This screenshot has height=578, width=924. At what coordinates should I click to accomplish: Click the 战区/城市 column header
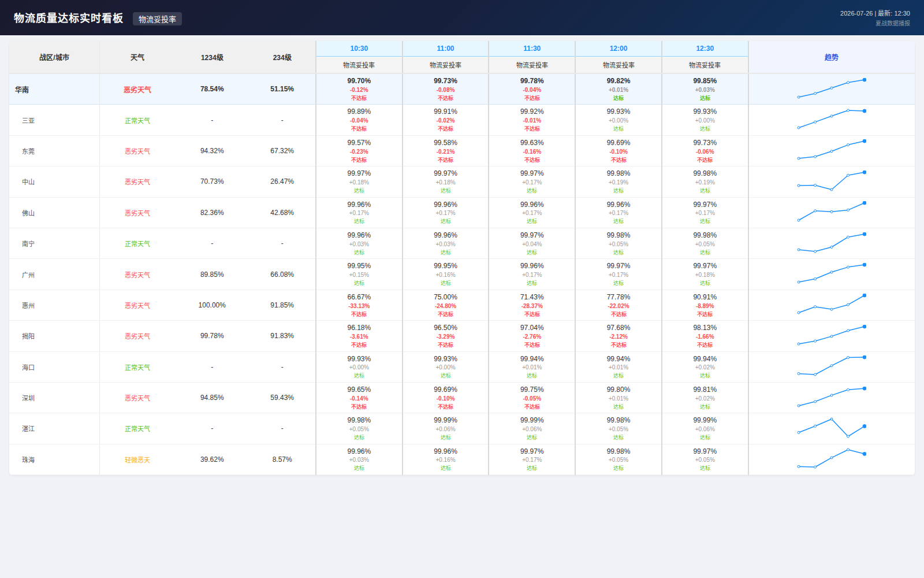tap(54, 57)
